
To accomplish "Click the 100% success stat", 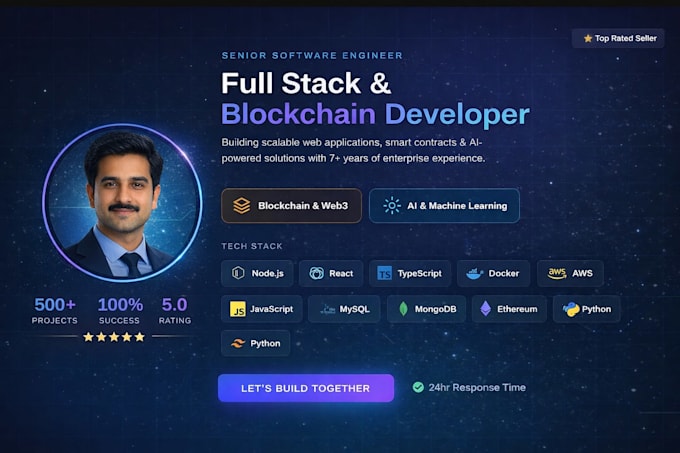I will click(120, 310).
